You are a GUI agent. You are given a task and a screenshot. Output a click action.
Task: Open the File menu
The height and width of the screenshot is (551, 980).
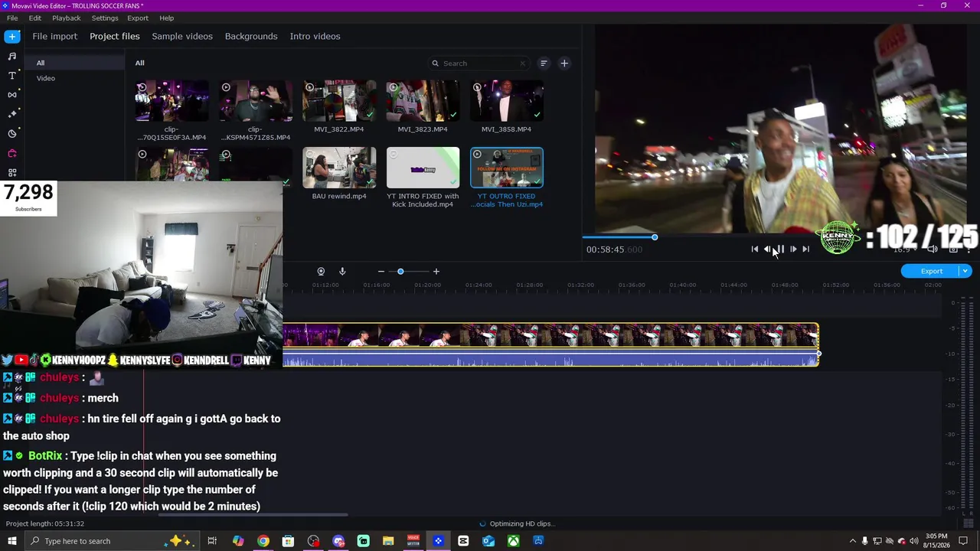[x=12, y=18]
